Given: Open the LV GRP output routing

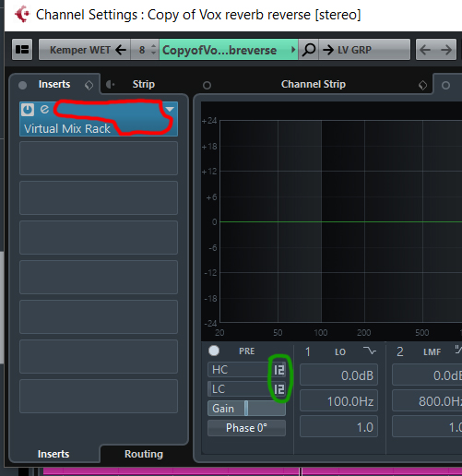Looking at the screenshot, I should coord(364,50).
